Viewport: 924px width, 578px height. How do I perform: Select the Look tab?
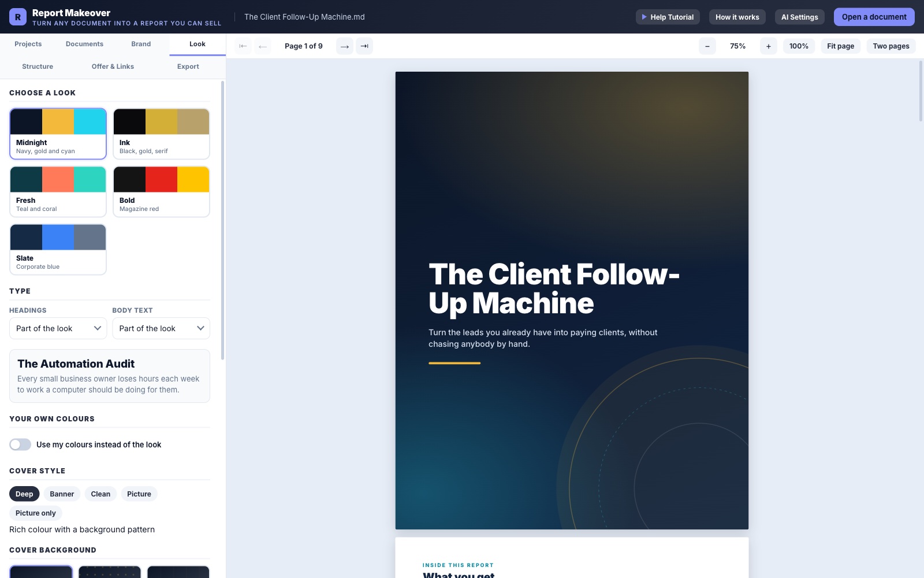(198, 44)
